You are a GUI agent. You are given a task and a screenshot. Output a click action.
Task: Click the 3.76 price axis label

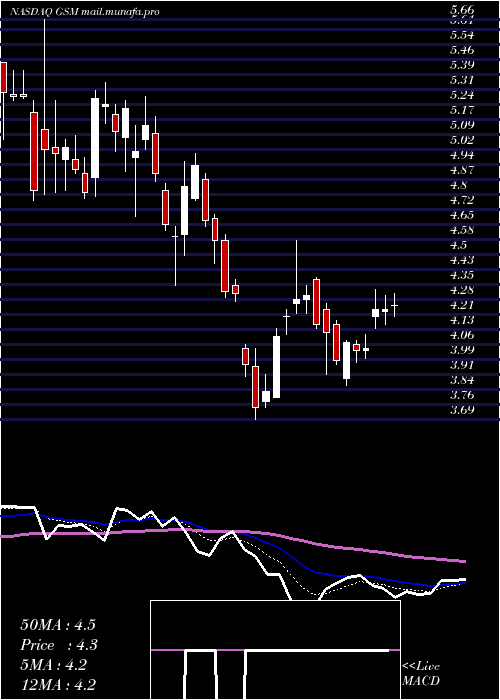point(462,395)
